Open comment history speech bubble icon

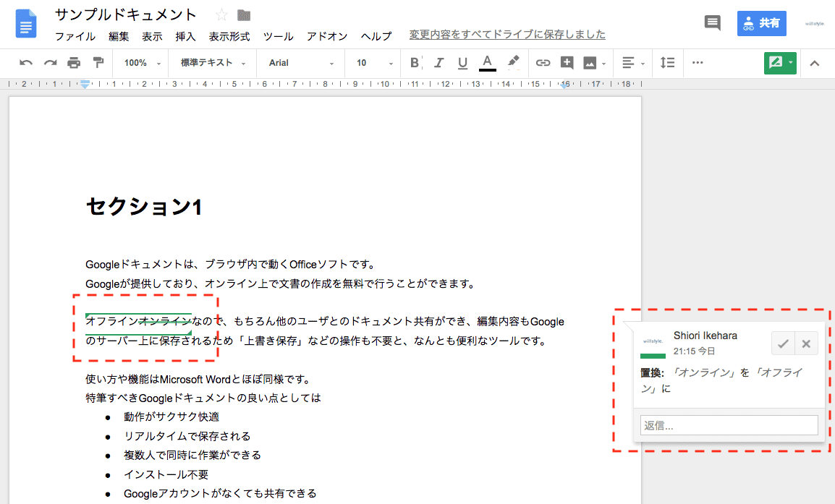click(x=712, y=23)
